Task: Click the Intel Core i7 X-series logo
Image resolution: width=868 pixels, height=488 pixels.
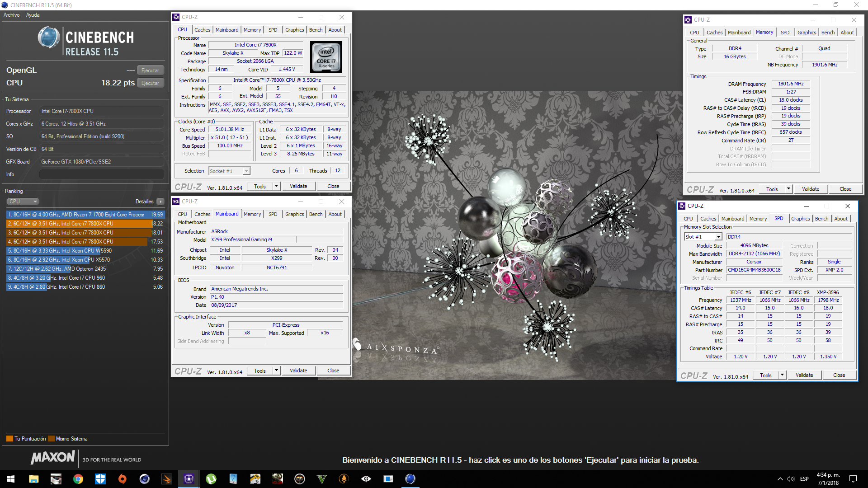Action: pyautogui.click(x=326, y=57)
